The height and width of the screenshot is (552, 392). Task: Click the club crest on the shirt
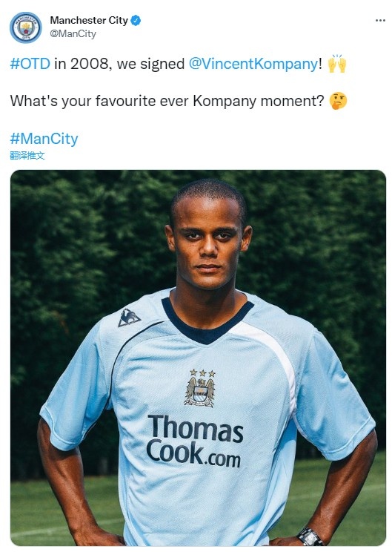tap(199, 392)
